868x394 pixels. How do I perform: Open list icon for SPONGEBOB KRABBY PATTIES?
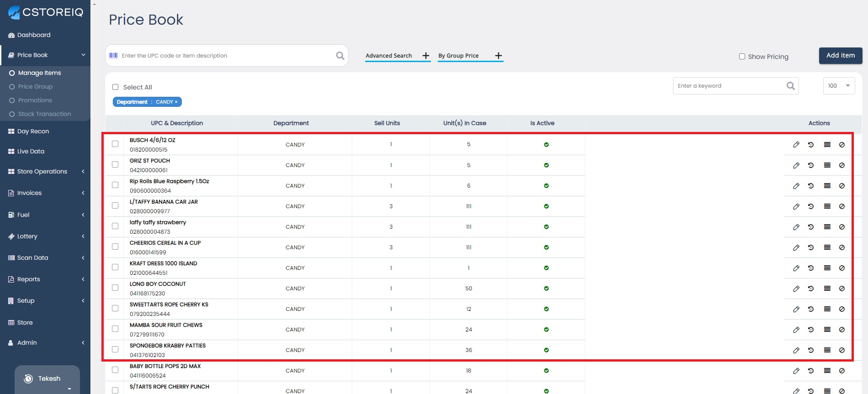(x=827, y=350)
